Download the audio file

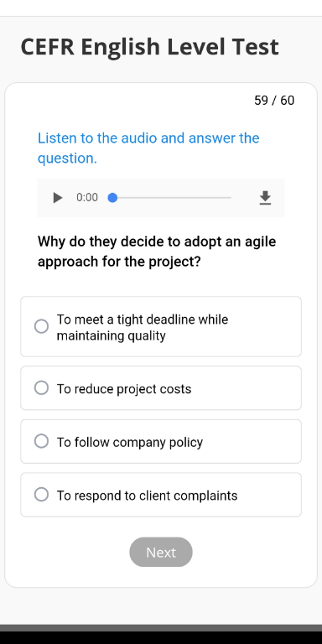coord(265,198)
